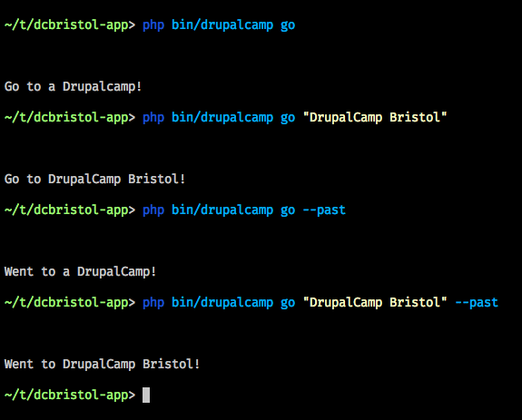
Task: Click the 'go' argument in the first command
Action: tap(288, 26)
